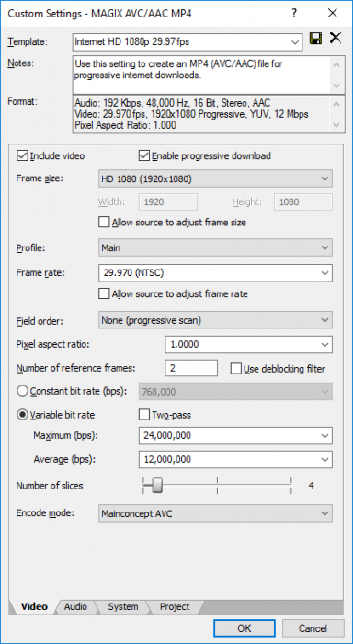The width and height of the screenshot is (353, 644).
Task: Switch to the Project tab
Action: point(175,606)
